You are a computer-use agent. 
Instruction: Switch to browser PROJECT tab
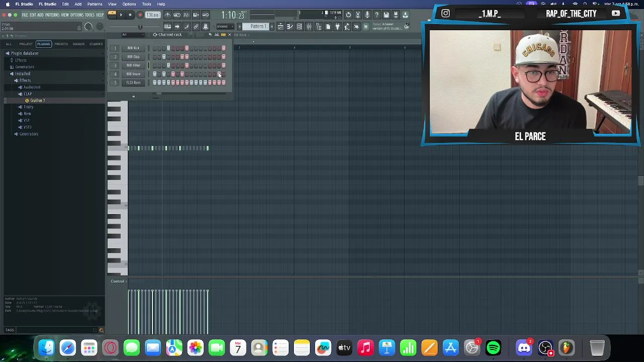click(x=26, y=44)
